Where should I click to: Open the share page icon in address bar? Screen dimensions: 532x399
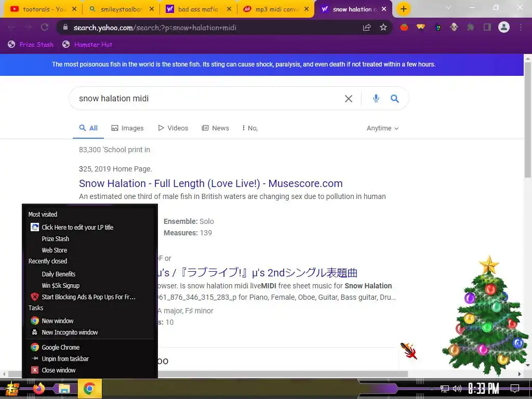[367, 28]
